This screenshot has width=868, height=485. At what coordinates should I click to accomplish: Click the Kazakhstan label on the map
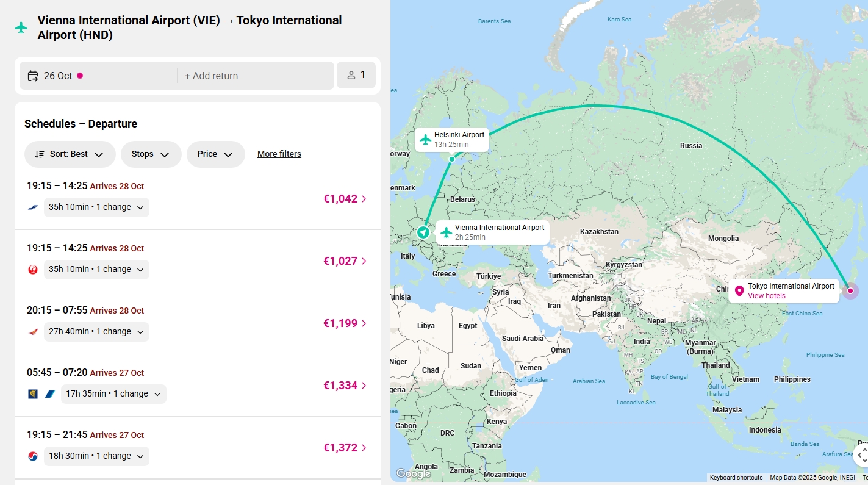(x=599, y=232)
